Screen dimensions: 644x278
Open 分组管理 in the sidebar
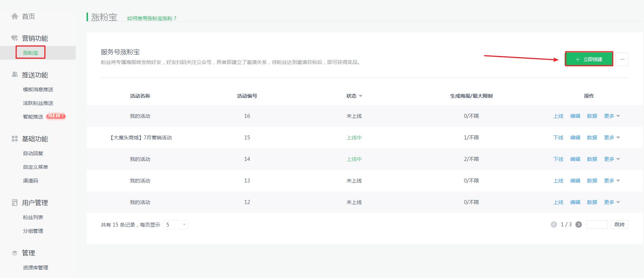click(x=33, y=231)
